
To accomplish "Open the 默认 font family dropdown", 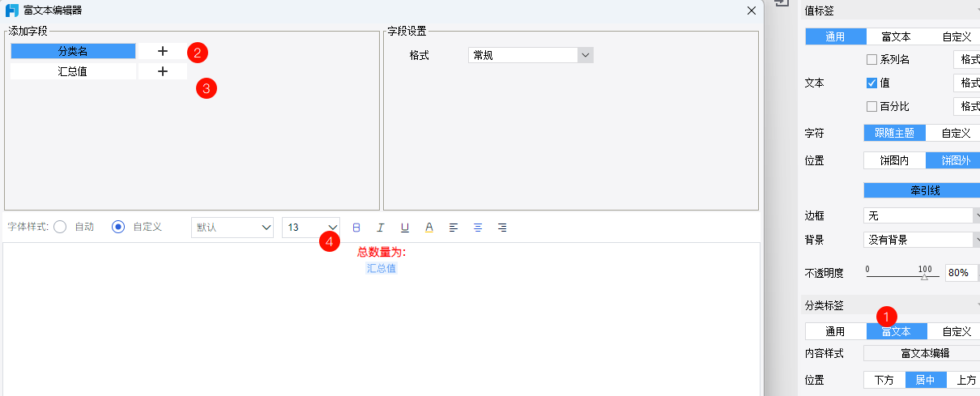I will click(x=232, y=228).
